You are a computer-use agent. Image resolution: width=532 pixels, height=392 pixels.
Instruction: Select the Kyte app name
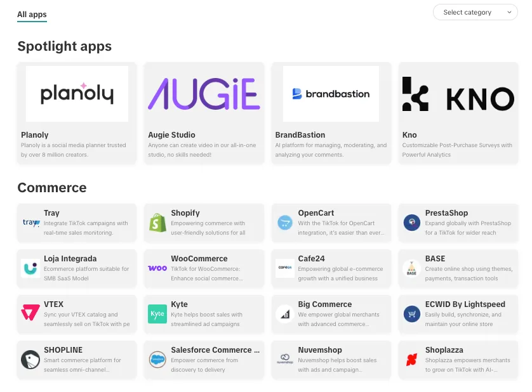tap(179, 304)
